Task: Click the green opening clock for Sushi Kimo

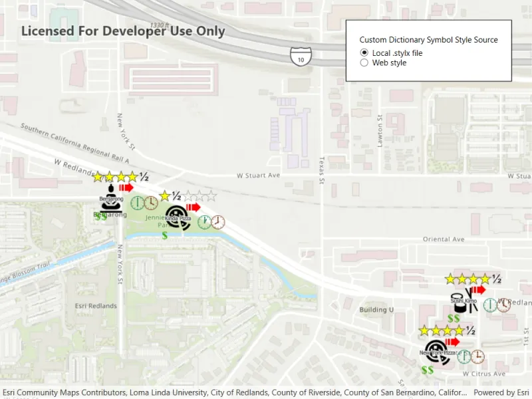Action: point(490,305)
